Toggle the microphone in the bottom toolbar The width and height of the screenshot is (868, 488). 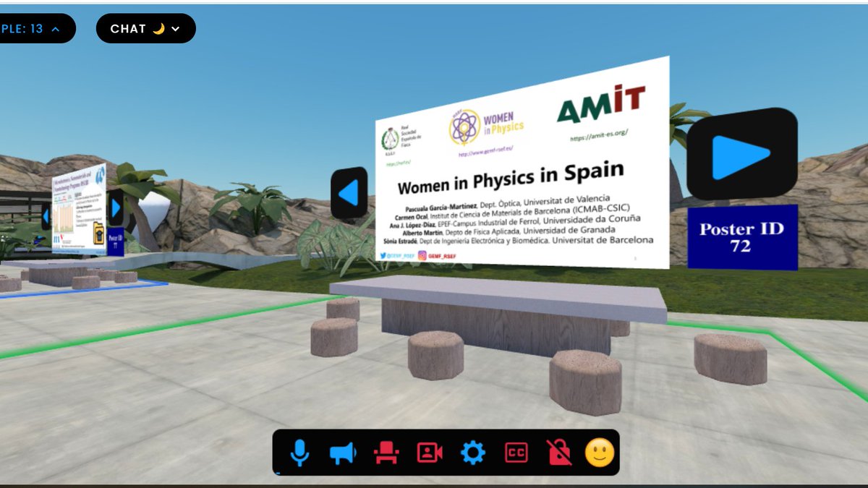point(299,453)
